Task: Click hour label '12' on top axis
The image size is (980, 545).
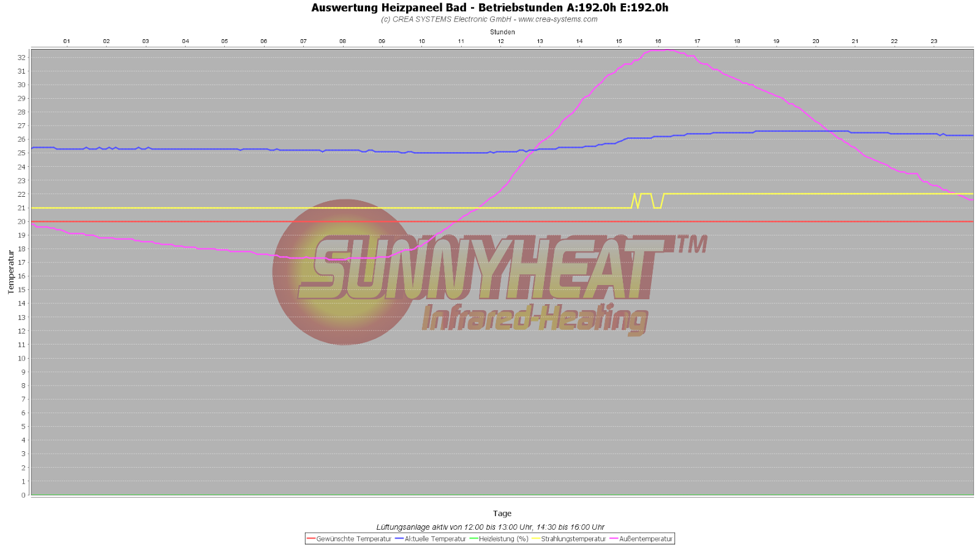Action: (501, 41)
